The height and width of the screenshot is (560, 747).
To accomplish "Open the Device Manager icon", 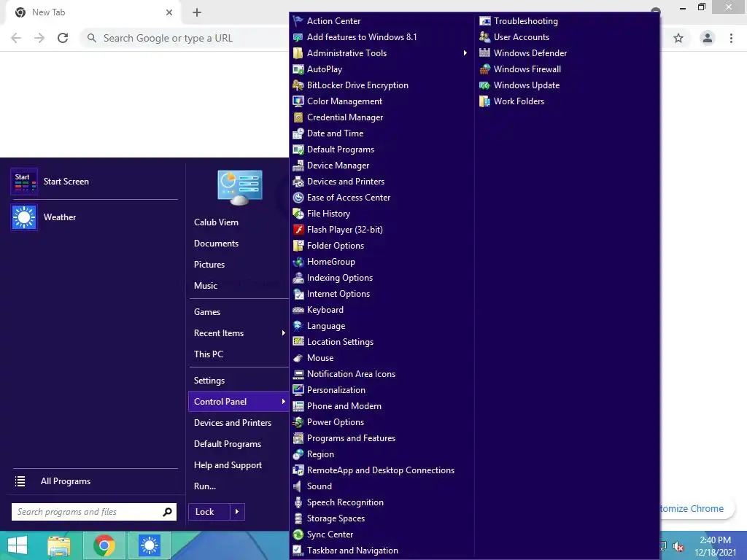I will point(298,166).
